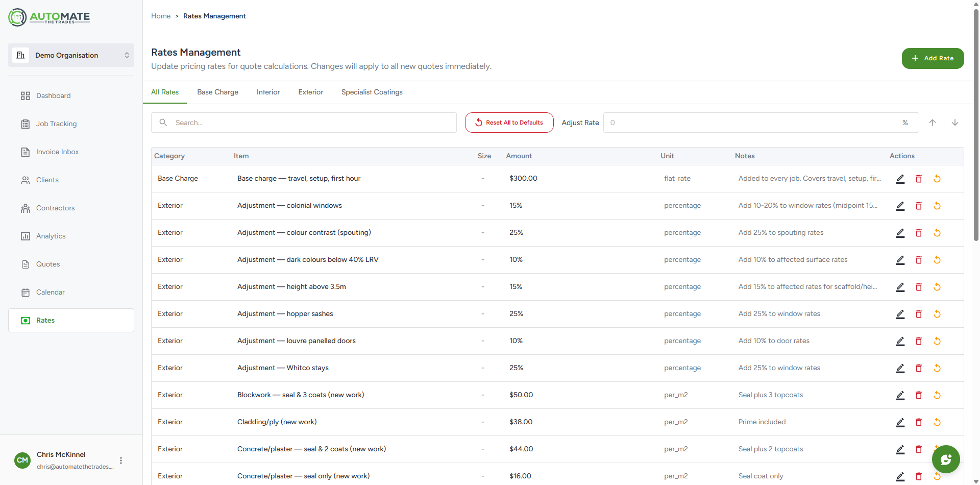Open the user profile options menu

pyautogui.click(x=121, y=460)
